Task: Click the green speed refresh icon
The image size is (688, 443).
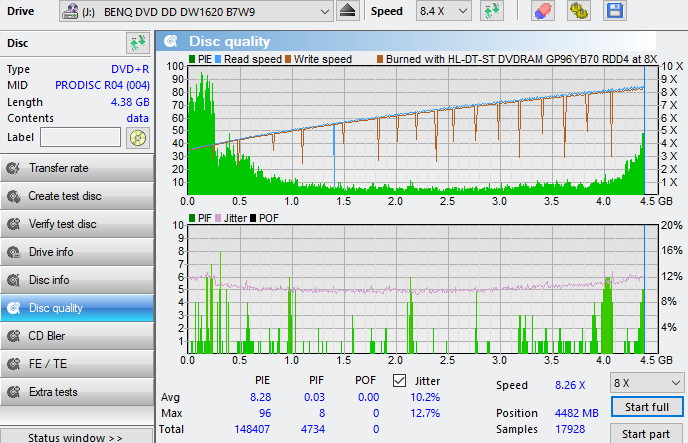Action: 492,11
